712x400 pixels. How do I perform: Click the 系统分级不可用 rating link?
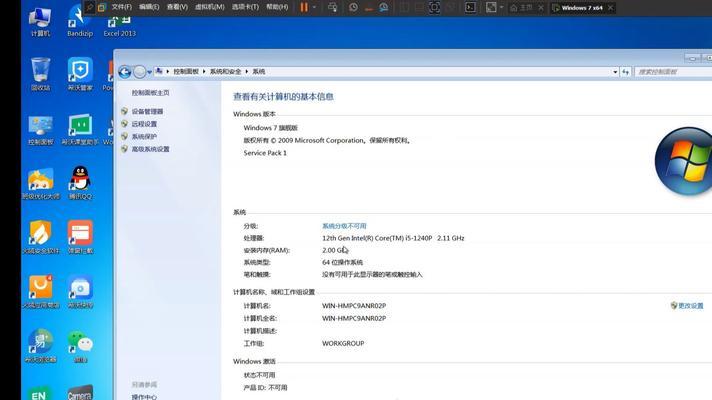pyautogui.click(x=344, y=226)
